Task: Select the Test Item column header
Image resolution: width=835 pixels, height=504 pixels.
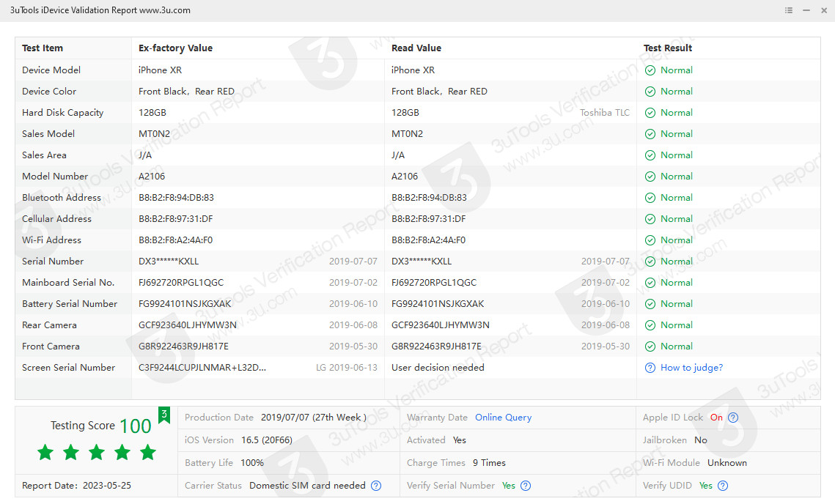Action: [43, 48]
